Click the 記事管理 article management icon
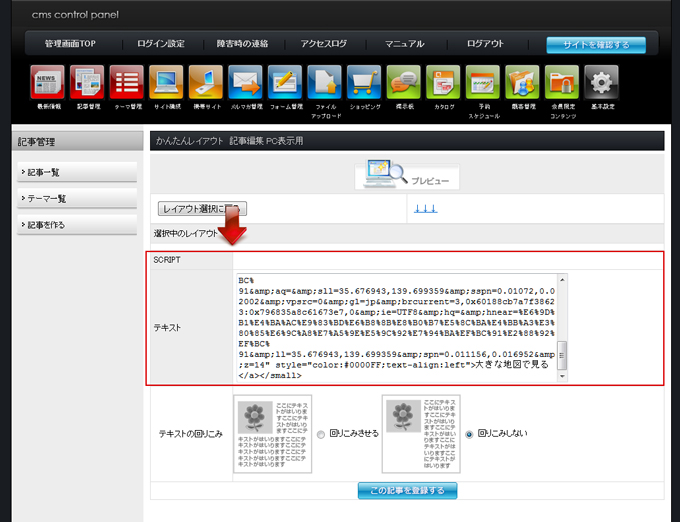Viewport: 680px width, 522px height. (x=87, y=83)
